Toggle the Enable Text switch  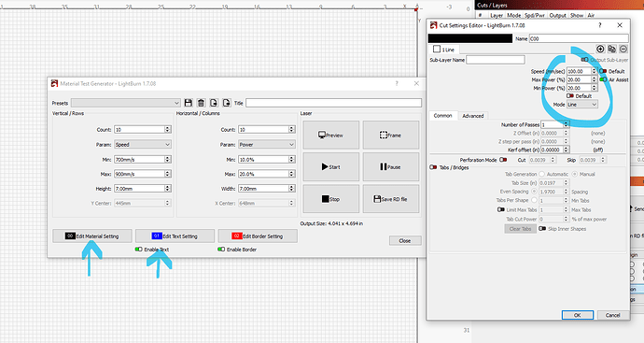click(x=139, y=250)
